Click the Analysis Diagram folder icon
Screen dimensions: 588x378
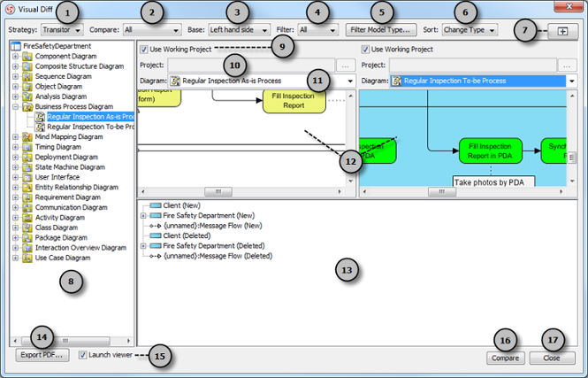coord(27,96)
